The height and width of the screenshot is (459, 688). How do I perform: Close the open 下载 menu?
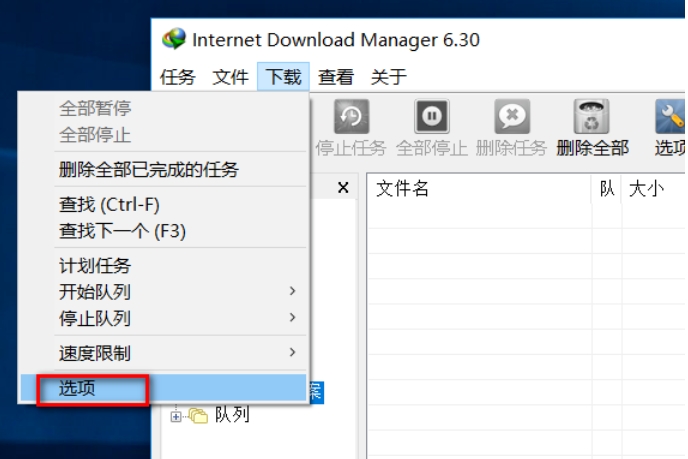pos(283,77)
